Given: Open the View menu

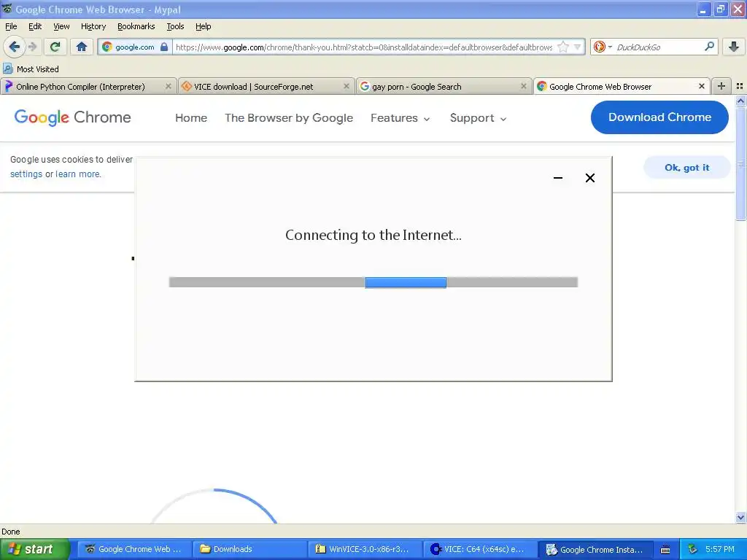Looking at the screenshot, I should (61, 26).
